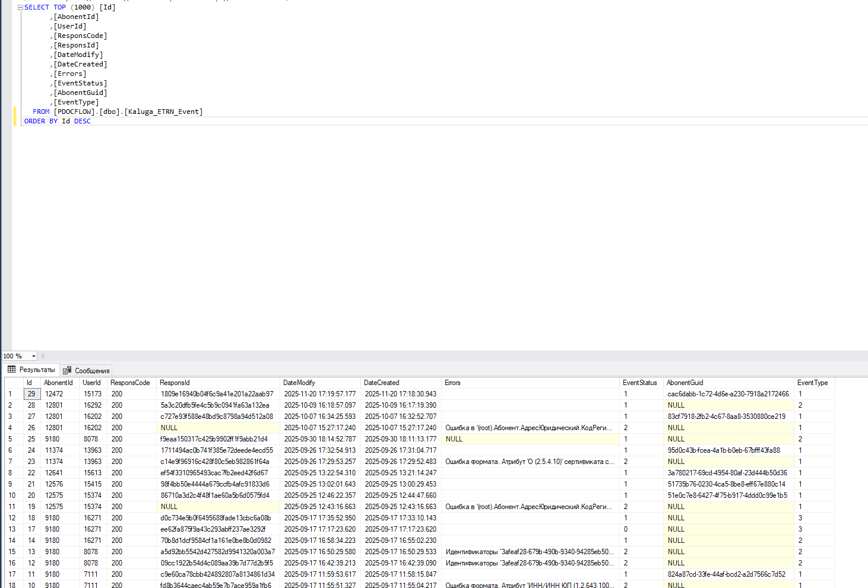
Task: Select the row header numbered 1
Action: [13, 394]
